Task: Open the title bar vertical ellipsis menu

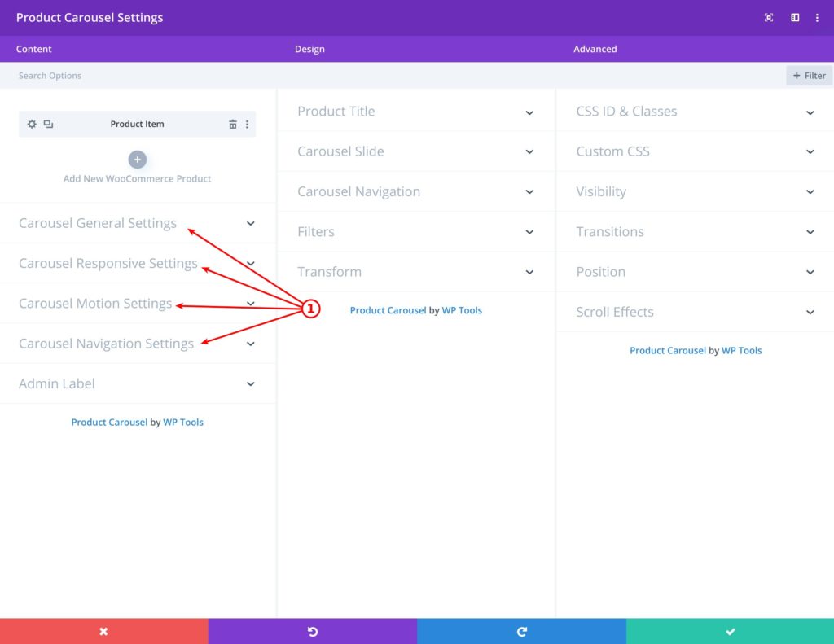Action: click(x=818, y=17)
